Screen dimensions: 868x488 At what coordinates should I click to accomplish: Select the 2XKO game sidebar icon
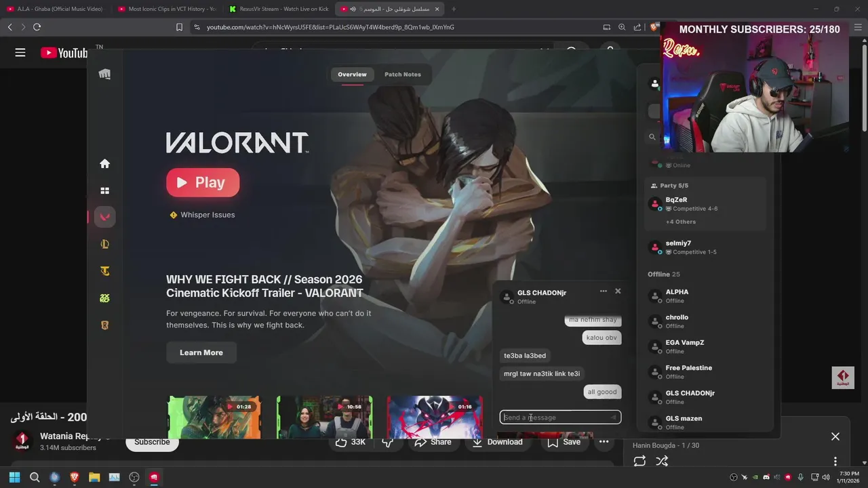(104, 298)
